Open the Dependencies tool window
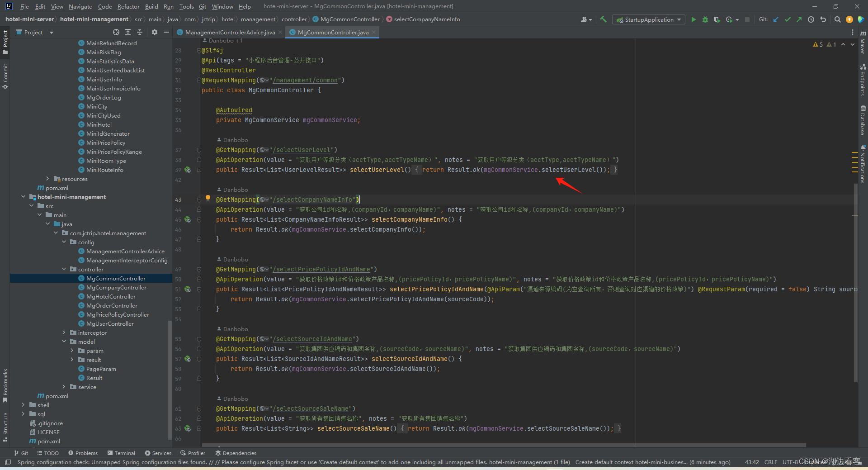The width and height of the screenshot is (868, 470). point(236,453)
